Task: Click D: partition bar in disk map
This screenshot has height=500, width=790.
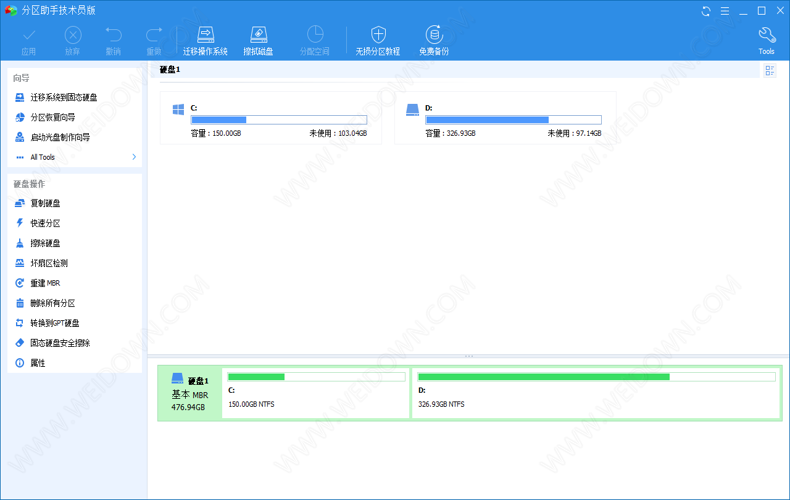Action: [596, 392]
